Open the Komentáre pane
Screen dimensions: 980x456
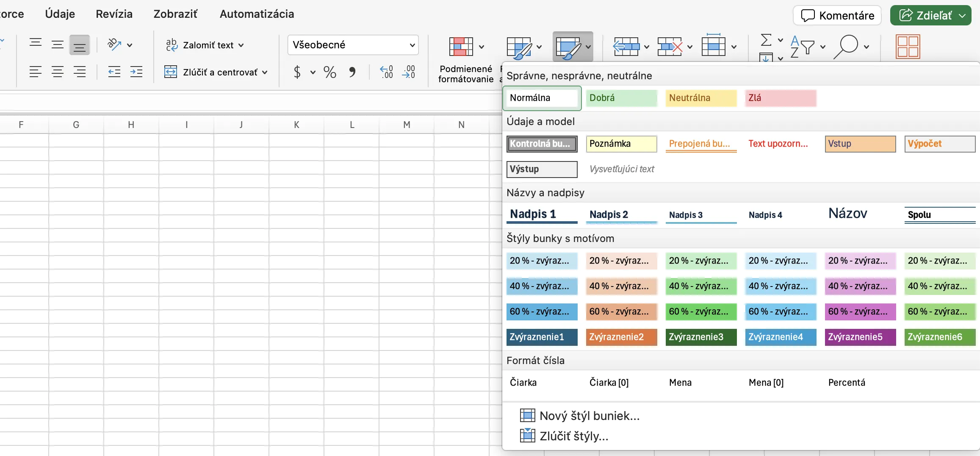pyautogui.click(x=837, y=16)
